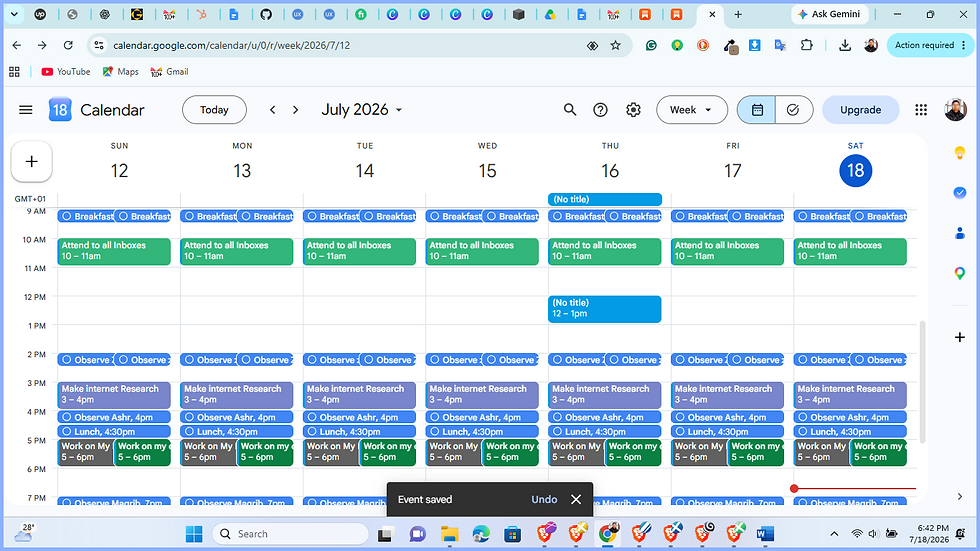Mark Friday Lunch 4:30pm task complete
The width and height of the screenshot is (980, 551).
(680, 432)
